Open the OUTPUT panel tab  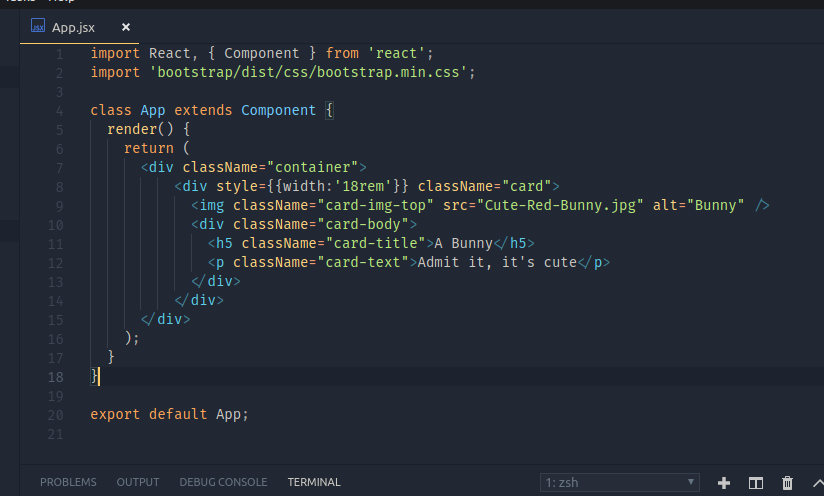(138, 482)
